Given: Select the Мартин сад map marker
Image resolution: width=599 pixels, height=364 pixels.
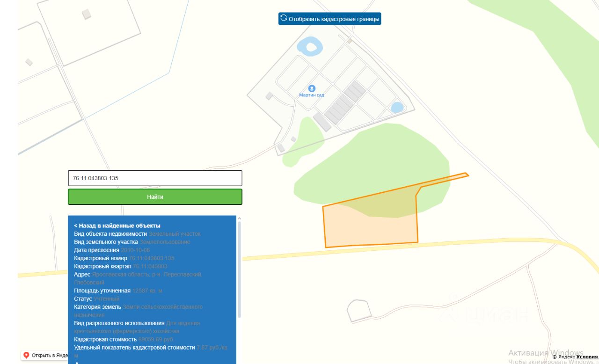Looking at the screenshot, I should coord(312,88).
